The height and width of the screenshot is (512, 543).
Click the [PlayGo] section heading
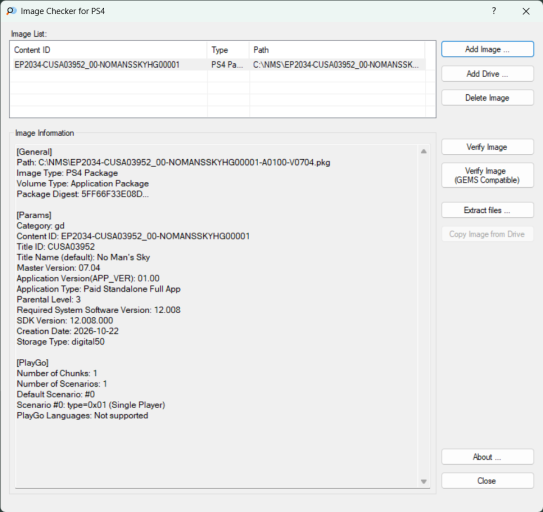click(33, 363)
